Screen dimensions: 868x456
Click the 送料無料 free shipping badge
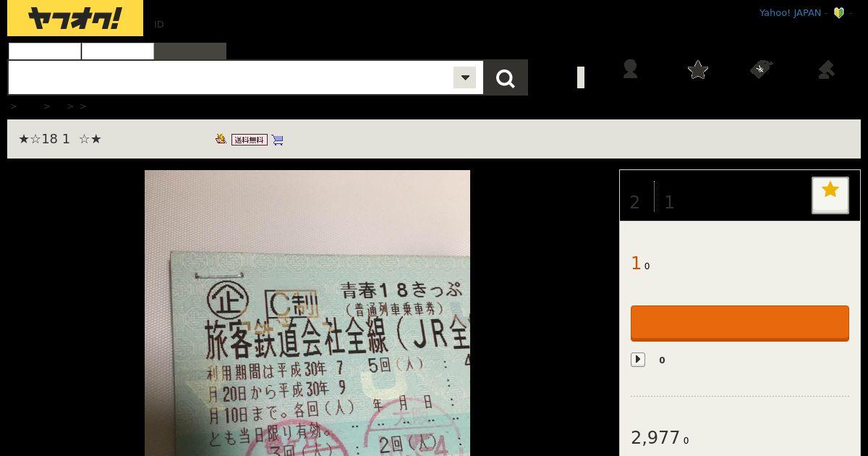(250, 140)
